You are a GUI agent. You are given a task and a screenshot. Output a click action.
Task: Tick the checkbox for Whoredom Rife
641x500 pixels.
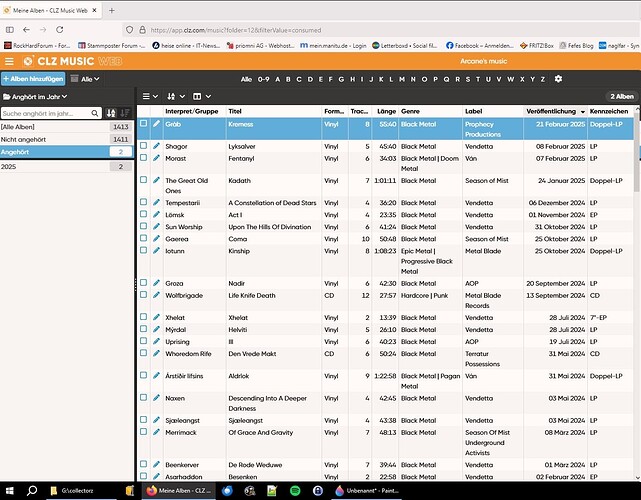pyautogui.click(x=143, y=353)
